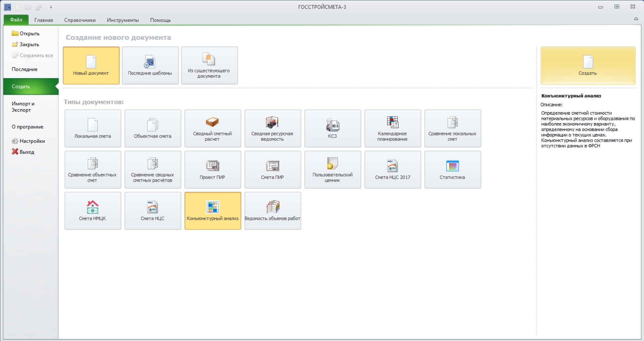The height and width of the screenshot is (341, 644).
Task: Expand the quick access toolbar dropdown arrow
Action: tap(51, 7)
